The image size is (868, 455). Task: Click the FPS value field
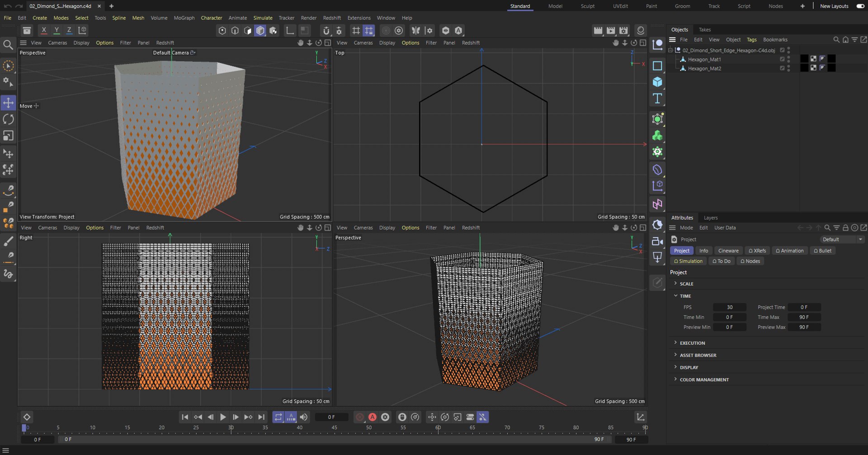[x=729, y=307]
